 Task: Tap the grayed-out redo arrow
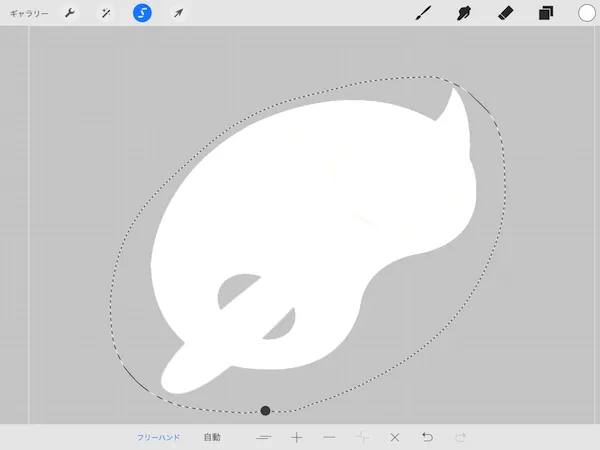point(460,437)
